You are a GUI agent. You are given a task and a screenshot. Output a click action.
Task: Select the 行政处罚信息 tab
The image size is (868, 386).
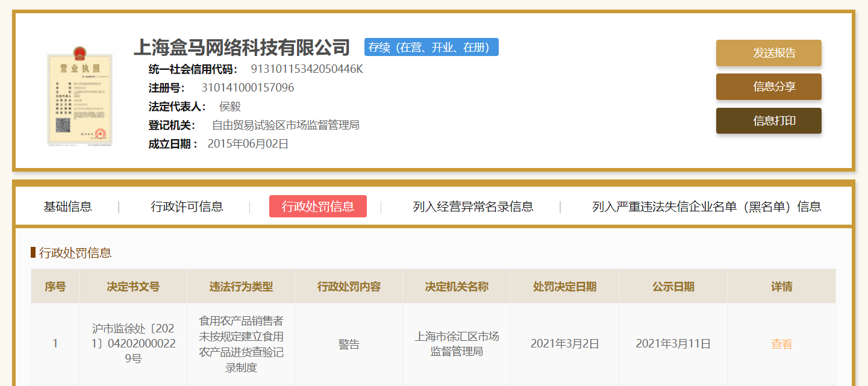(318, 207)
